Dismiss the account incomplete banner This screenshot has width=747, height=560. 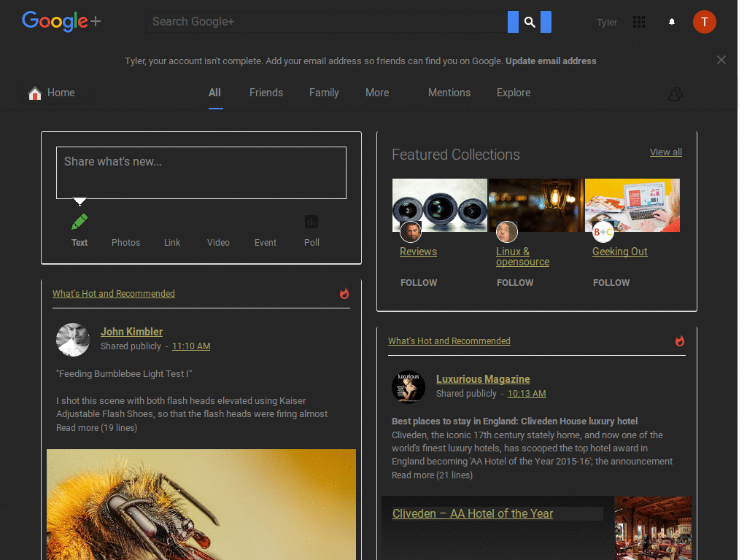point(721,60)
